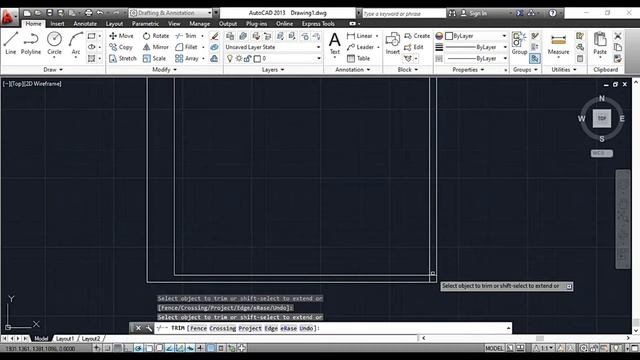This screenshot has width=640, height=360.
Task: Click the customize wrench icon in command line
Action: click(x=149, y=328)
